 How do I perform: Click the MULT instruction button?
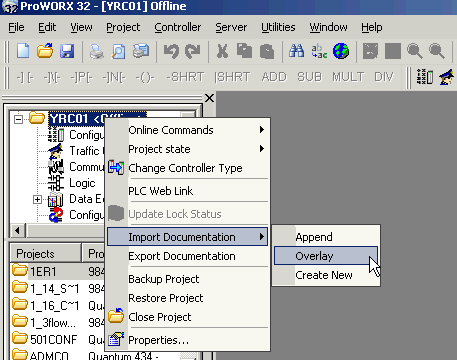coord(348,77)
